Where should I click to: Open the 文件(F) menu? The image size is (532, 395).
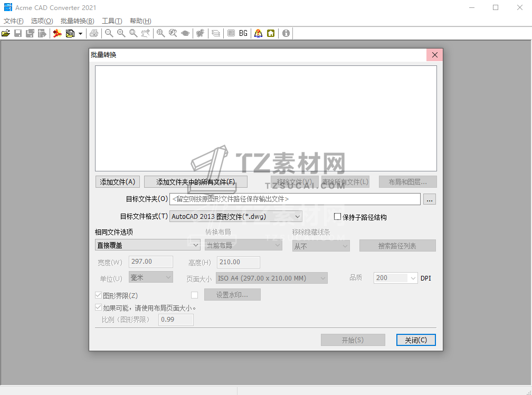(x=14, y=21)
